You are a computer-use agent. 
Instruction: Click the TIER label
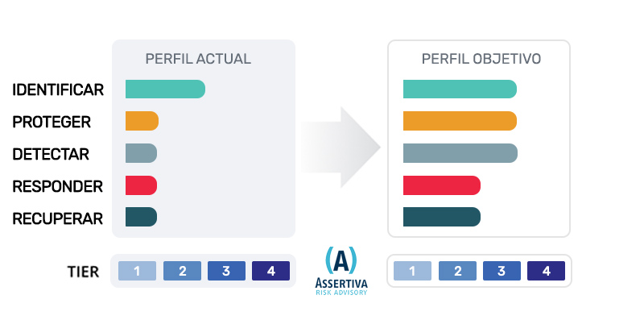point(83,272)
